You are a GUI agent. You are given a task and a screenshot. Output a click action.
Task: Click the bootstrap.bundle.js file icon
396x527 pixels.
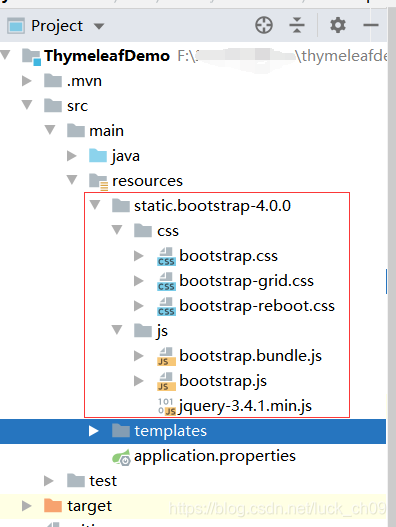tap(166, 357)
